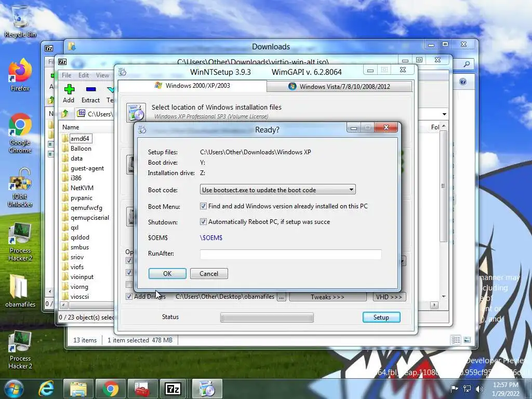The width and height of the screenshot is (532, 399).
Task: Click the taskbar clock showing 12:57 PM
Action: (x=506, y=389)
